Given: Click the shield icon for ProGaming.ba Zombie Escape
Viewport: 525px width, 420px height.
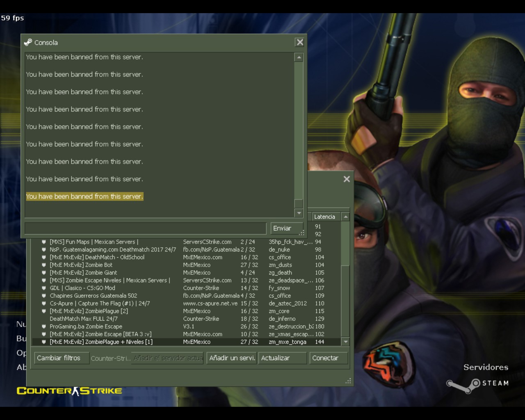Looking at the screenshot, I should point(43,326).
